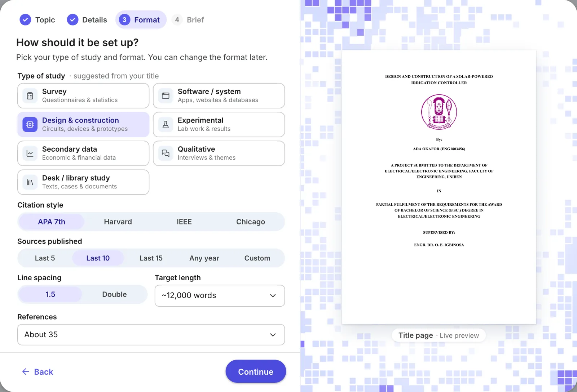The height and width of the screenshot is (392, 577).
Task: Click the Software / system window icon
Action: pyautogui.click(x=166, y=96)
